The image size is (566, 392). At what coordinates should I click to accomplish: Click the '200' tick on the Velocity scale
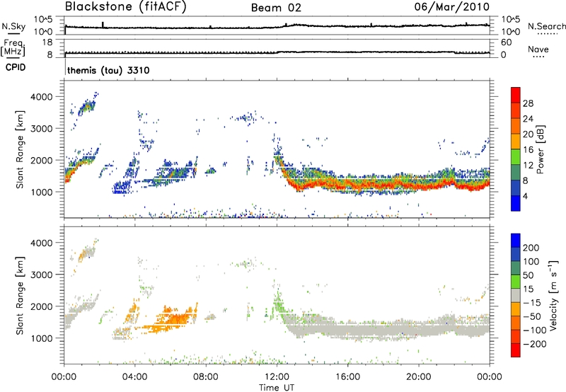(x=531, y=248)
